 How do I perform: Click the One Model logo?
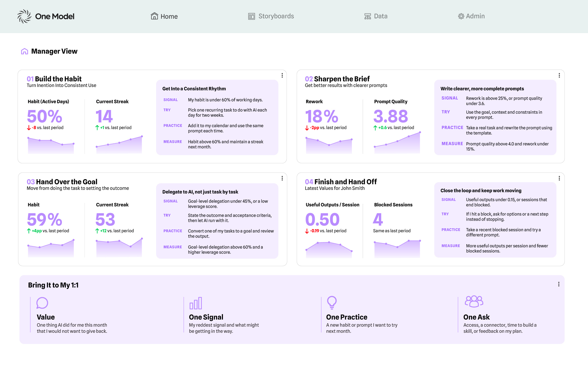pos(46,16)
